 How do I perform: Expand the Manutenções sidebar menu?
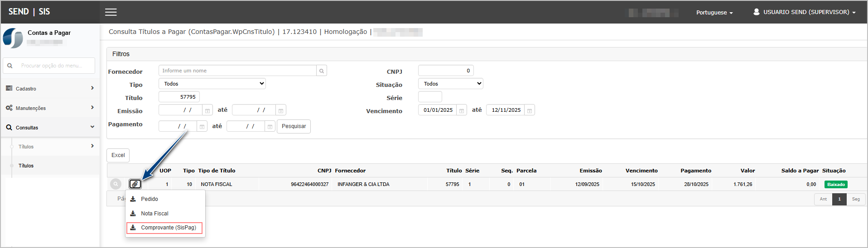click(x=50, y=108)
